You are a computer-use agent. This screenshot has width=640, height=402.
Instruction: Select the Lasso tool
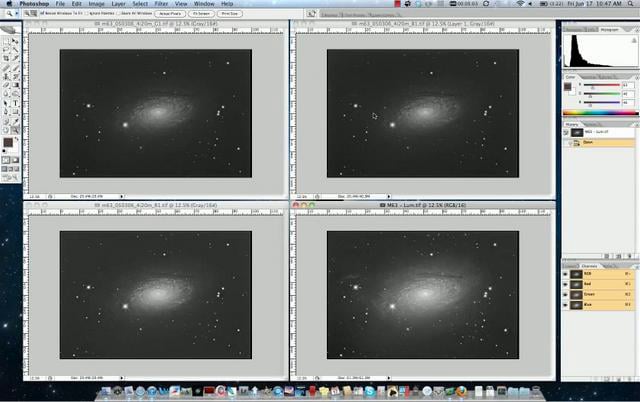(x=6, y=50)
